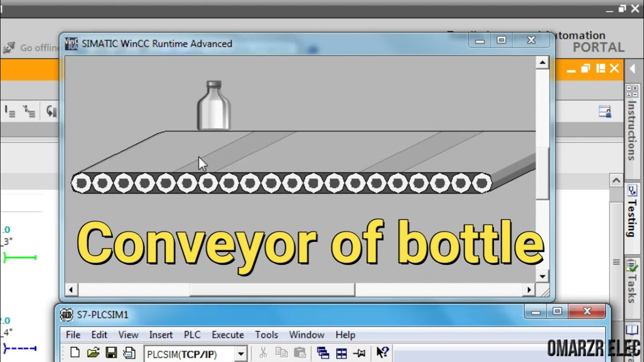
Task: Collapse the task card pane arrow
Action: (633, 69)
